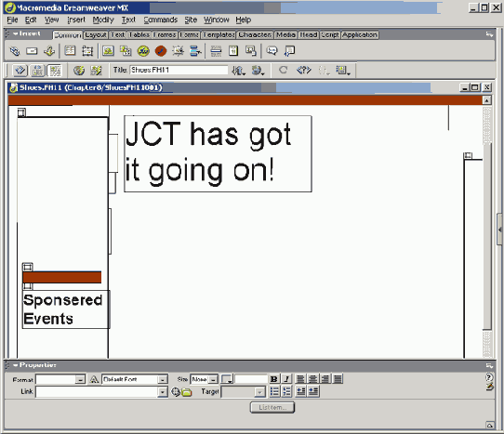
Task: Click the List Item button
Action: [x=272, y=407]
